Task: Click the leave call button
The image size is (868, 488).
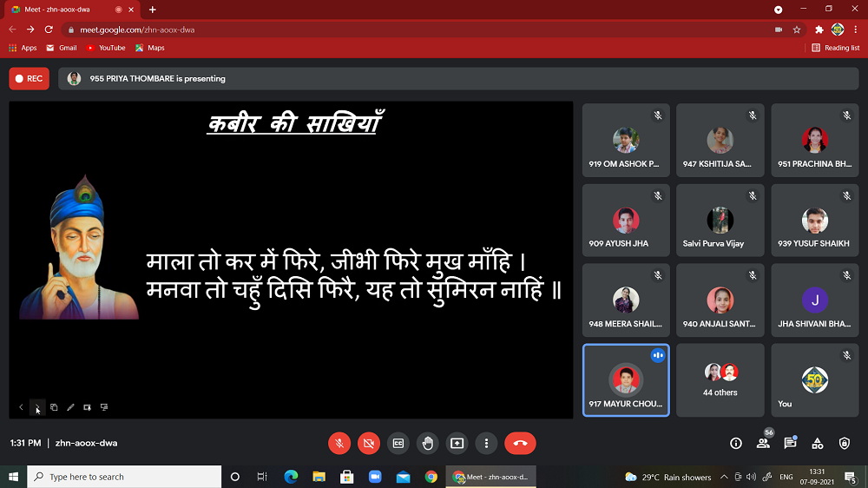Action: [x=520, y=443]
